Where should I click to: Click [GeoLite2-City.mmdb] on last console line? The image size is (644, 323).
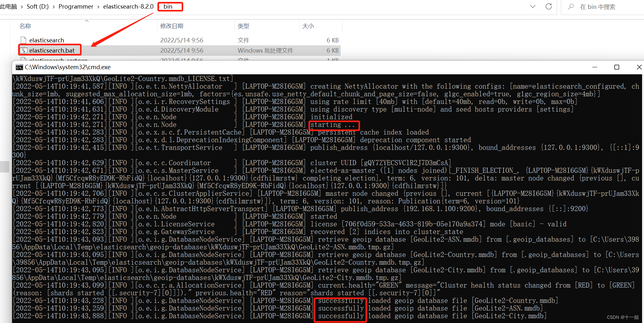point(509,316)
